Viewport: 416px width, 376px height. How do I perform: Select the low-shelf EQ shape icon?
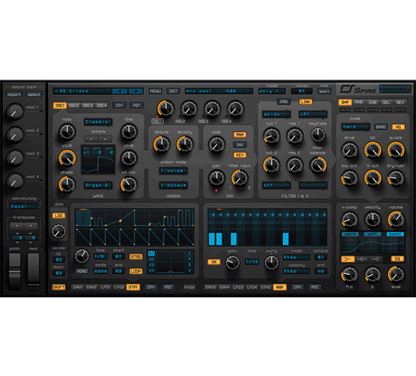(348, 259)
